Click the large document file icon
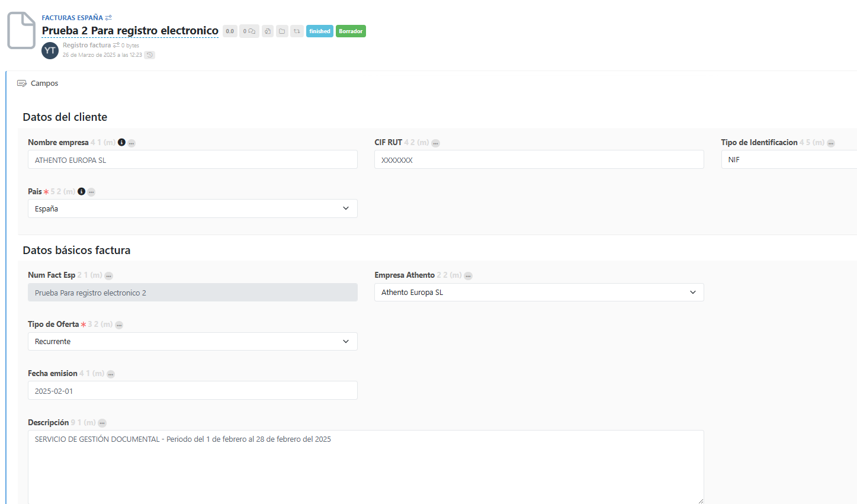 click(x=21, y=30)
